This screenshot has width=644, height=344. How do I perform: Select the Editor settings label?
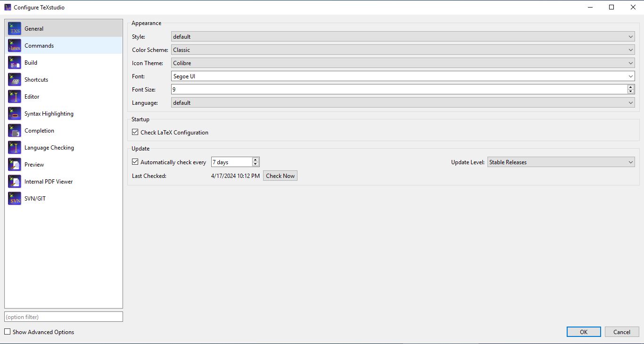tap(32, 97)
